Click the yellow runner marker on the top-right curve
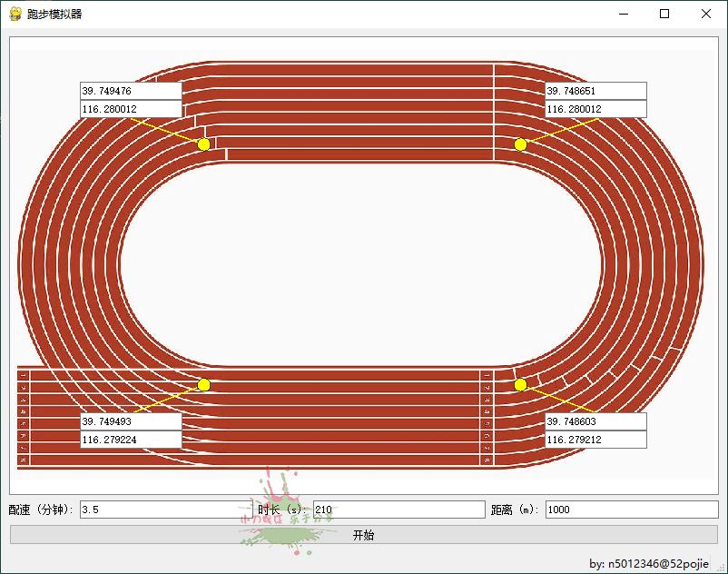The width and height of the screenshot is (728, 574). pos(521,143)
